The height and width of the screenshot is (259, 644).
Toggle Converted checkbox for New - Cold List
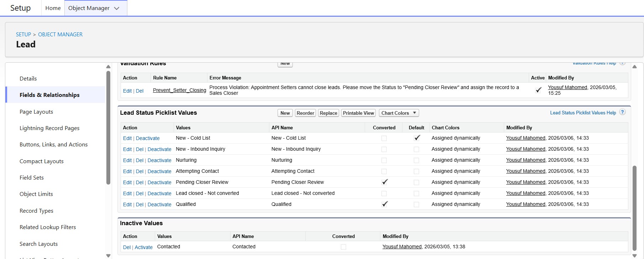click(x=384, y=138)
